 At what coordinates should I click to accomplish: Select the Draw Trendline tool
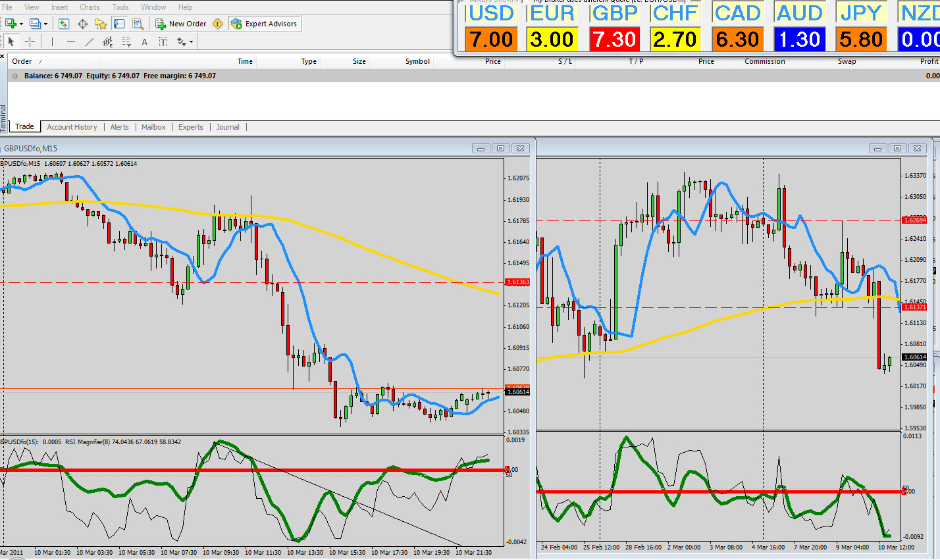tap(90, 41)
